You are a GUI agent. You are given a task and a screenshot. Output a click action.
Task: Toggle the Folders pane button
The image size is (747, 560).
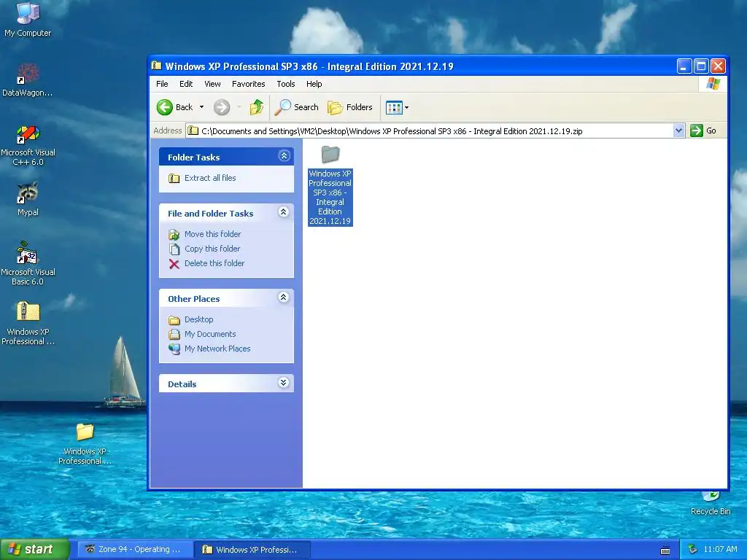point(350,107)
